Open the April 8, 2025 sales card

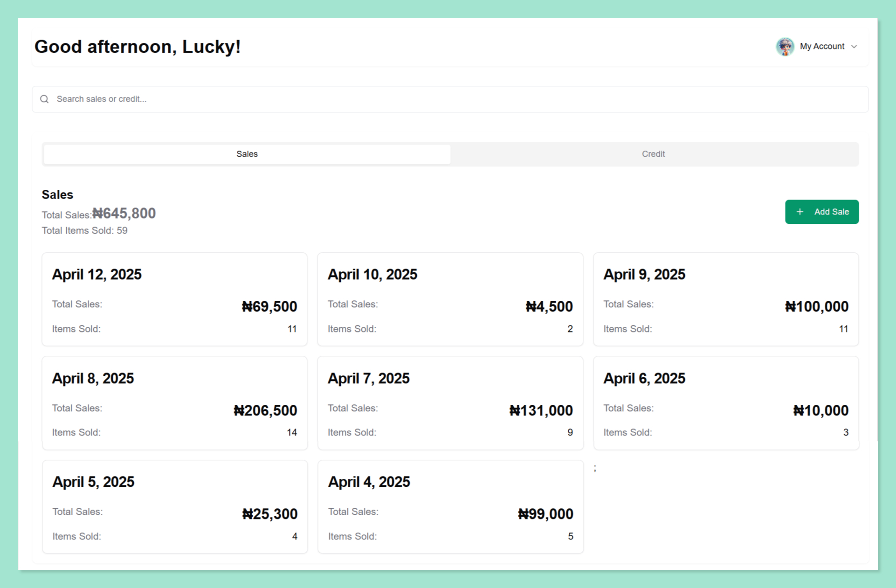(174, 403)
